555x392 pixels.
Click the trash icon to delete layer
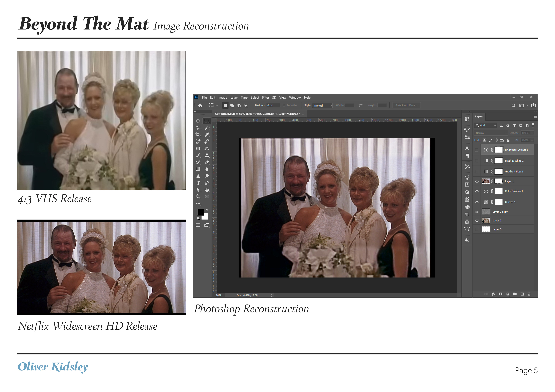(529, 294)
